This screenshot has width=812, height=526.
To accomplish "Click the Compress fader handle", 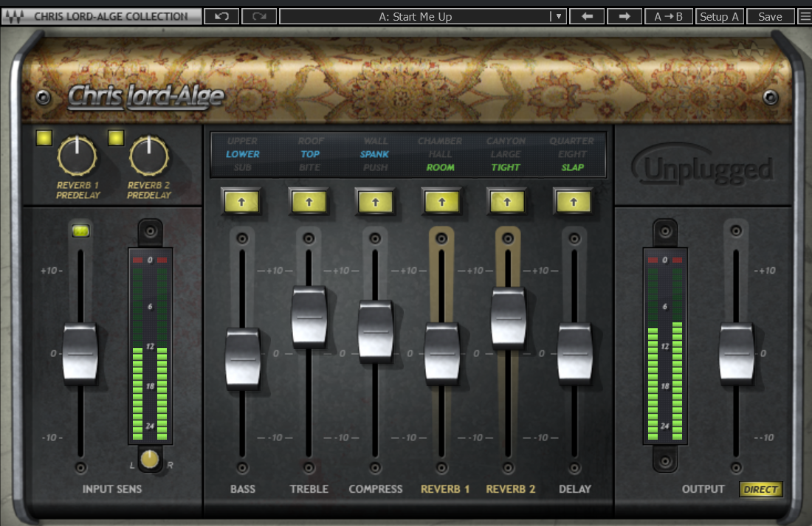I will (376, 331).
